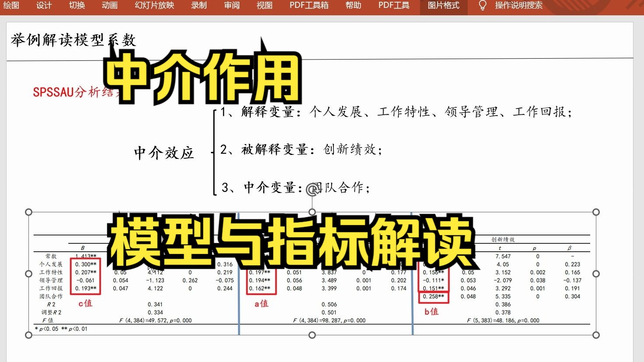Click the p value 0.262

tap(190, 281)
